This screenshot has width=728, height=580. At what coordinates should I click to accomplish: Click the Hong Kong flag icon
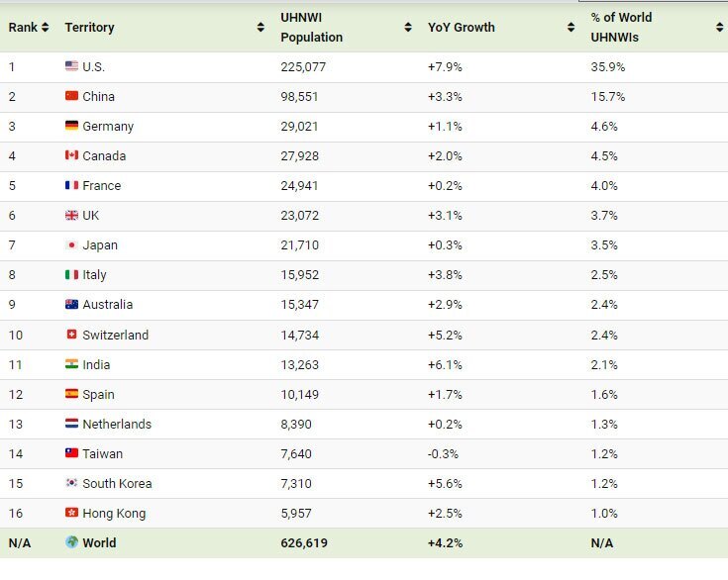pos(71,513)
